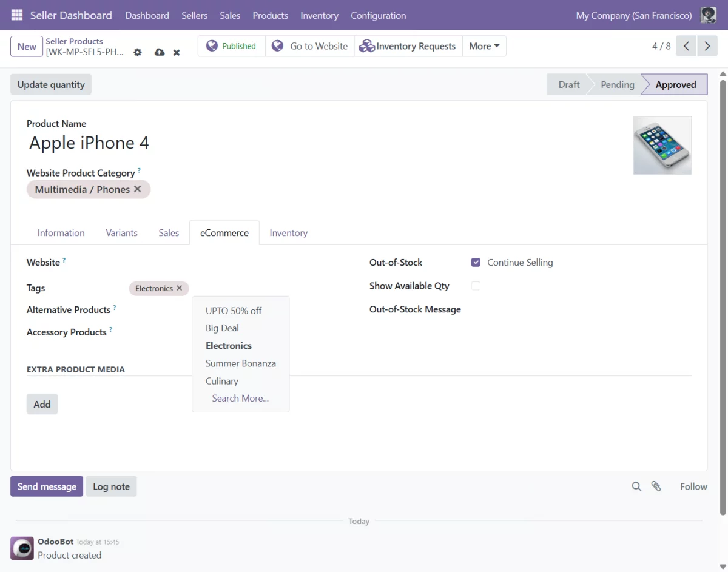Click Search More in the dropdown list
The image size is (728, 572).
(240, 398)
